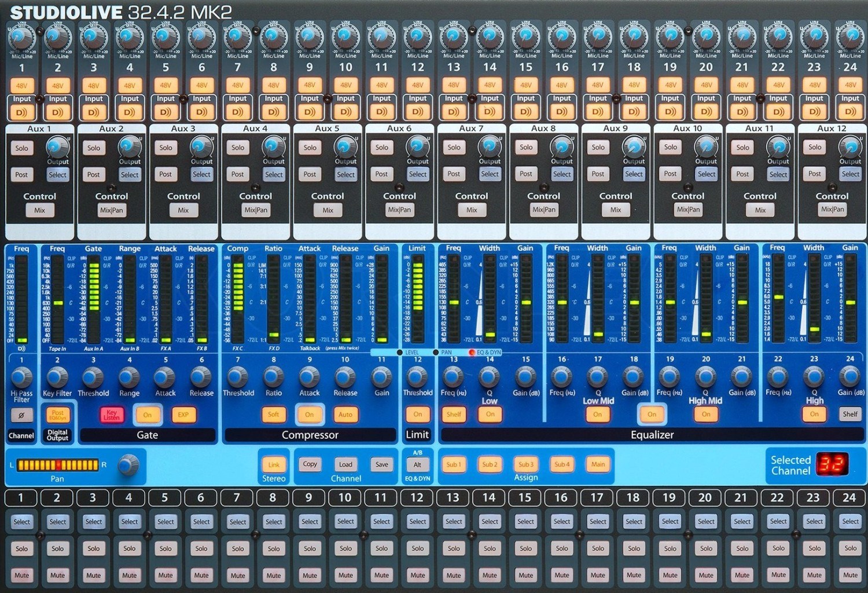Toggle the High Mid EQ On button
This screenshot has height=593, width=868.
click(x=706, y=414)
